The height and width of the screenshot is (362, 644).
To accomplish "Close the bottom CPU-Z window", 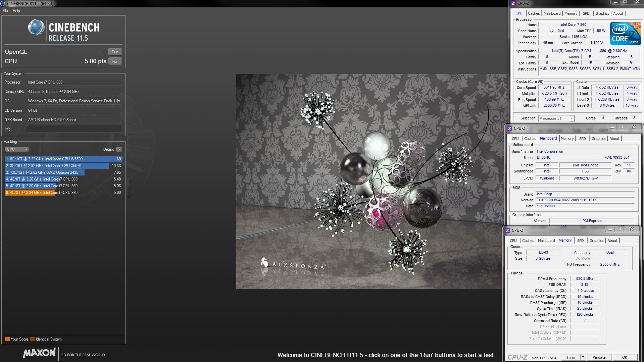I will click(632, 229).
